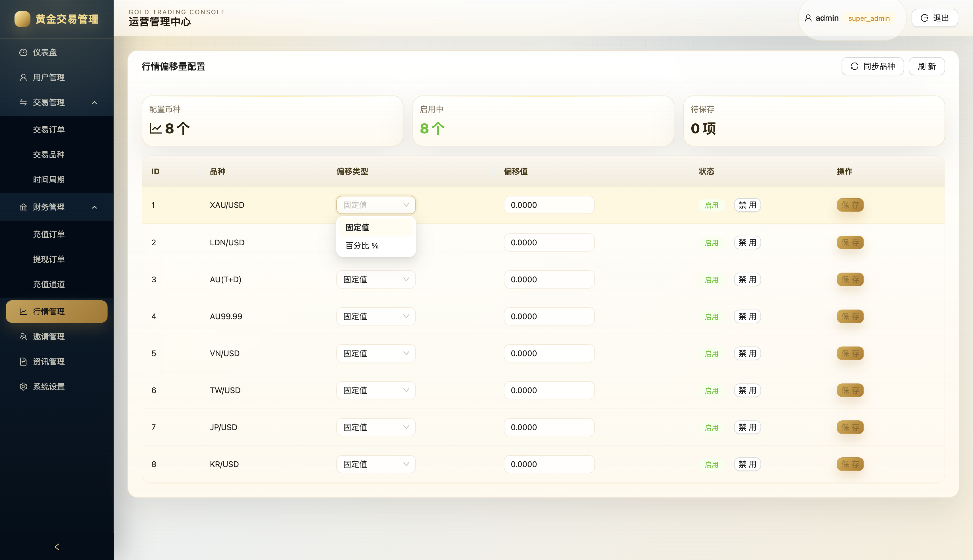Open offset type dropdown for KR/USD

point(376,464)
